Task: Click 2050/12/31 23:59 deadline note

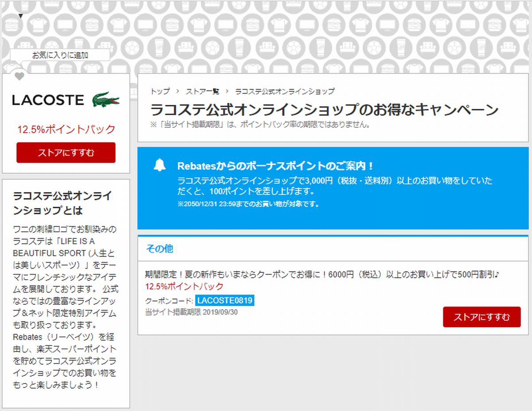Action: pyautogui.click(x=248, y=205)
